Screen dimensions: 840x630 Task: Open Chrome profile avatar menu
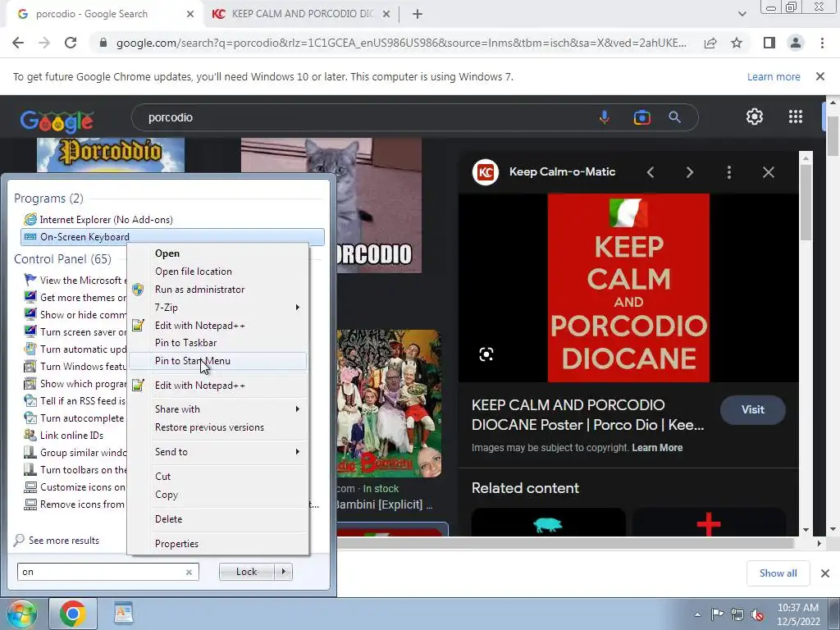point(796,43)
